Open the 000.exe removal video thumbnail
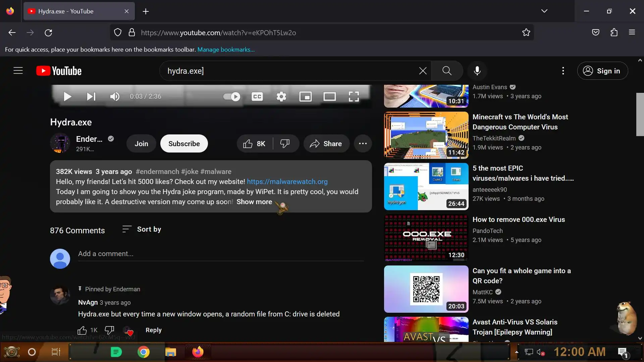Viewport: 644px width, 362px height. coord(426,238)
